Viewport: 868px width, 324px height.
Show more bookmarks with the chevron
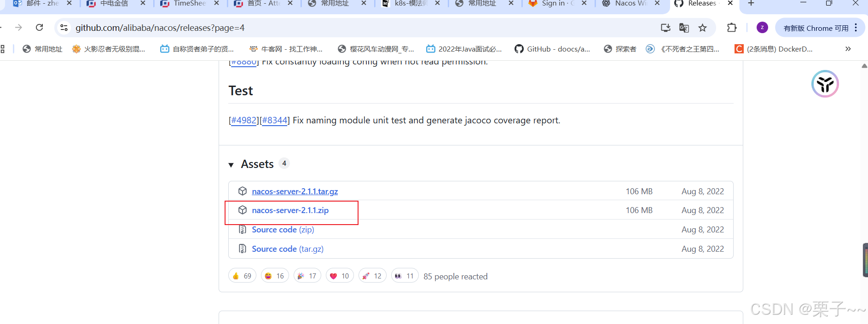(x=848, y=49)
